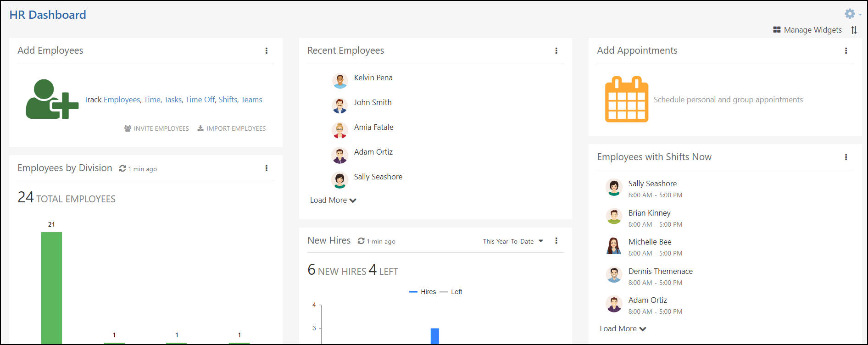Open the Teams link

click(x=252, y=100)
